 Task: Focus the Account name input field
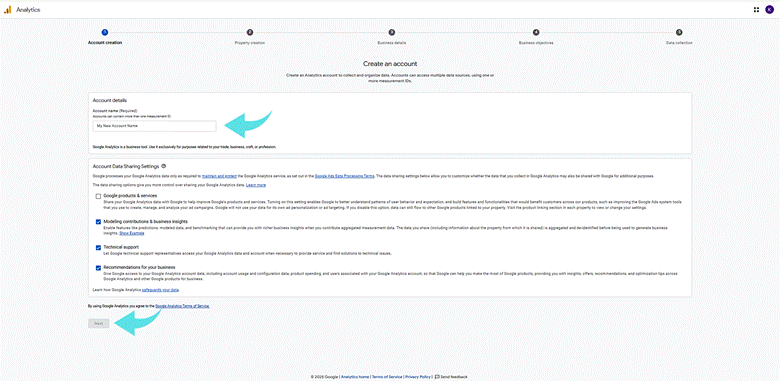(154, 126)
